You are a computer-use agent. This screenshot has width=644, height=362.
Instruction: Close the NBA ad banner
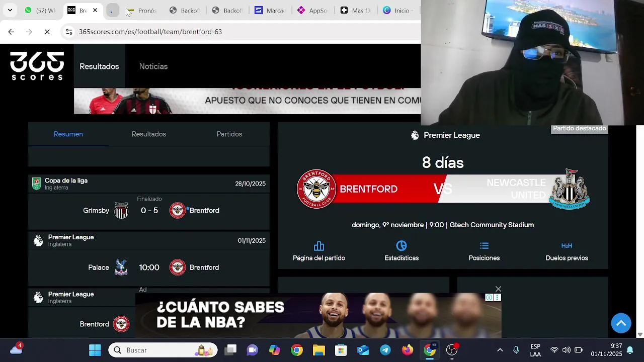pos(498,289)
